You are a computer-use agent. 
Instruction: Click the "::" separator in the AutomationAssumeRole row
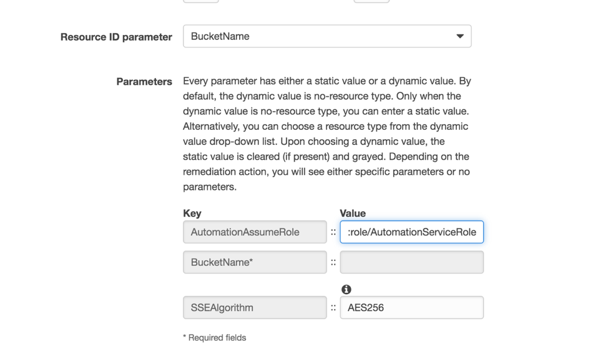pyautogui.click(x=333, y=232)
